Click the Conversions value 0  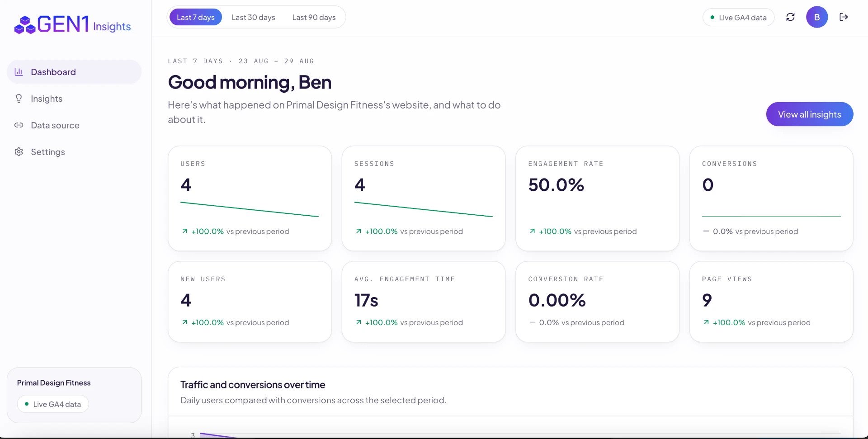(x=708, y=185)
